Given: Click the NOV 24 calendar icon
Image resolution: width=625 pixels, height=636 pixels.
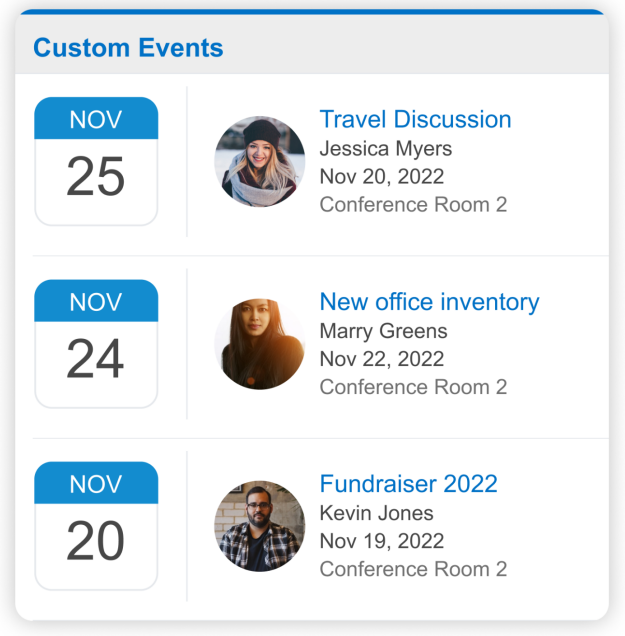Looking at the screenshot, I should 96,344.
